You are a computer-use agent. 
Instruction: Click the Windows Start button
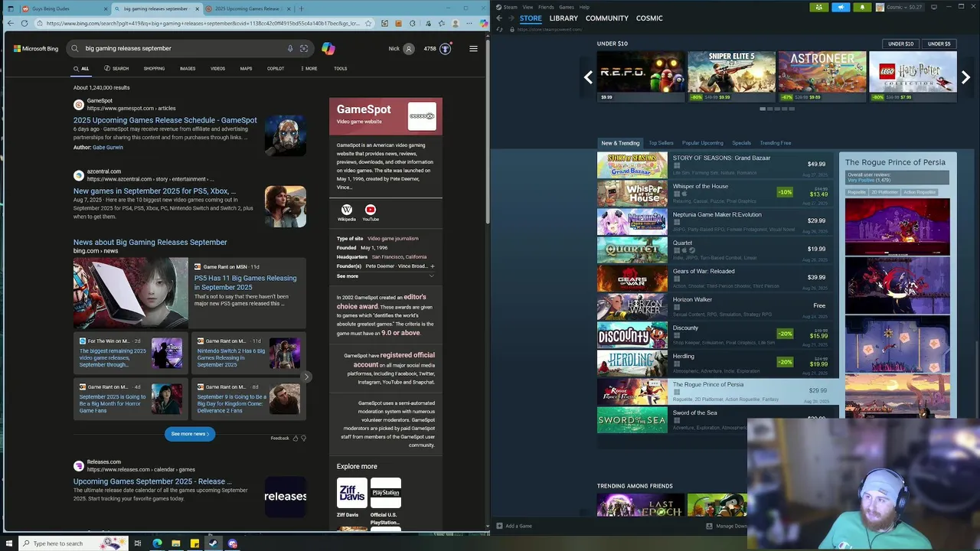[x=8, y=543]
